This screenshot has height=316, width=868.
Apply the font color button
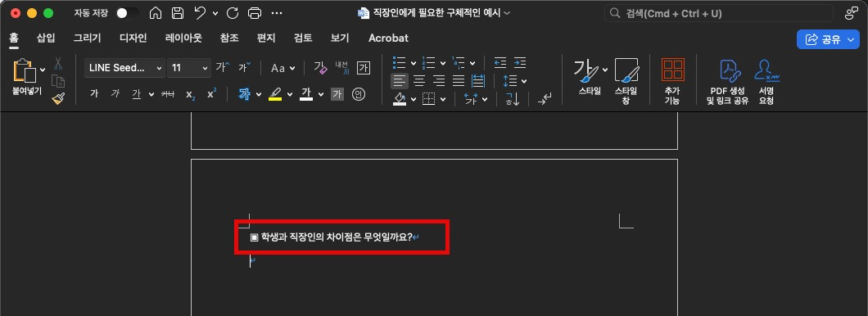[306, 94]
